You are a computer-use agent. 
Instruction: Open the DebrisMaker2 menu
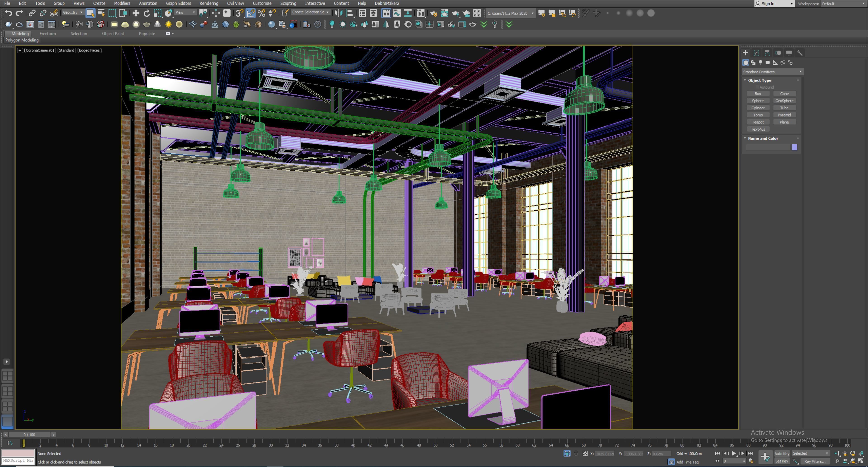tap(387, 3)
